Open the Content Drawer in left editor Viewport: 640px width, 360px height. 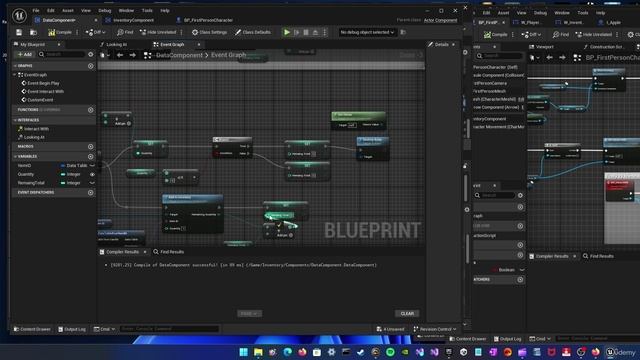32,329
